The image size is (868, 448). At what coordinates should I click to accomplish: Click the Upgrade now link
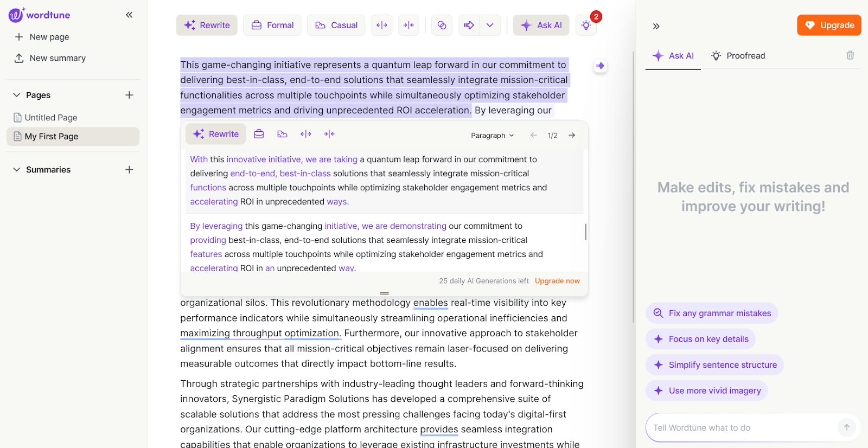tap(557, 281)
